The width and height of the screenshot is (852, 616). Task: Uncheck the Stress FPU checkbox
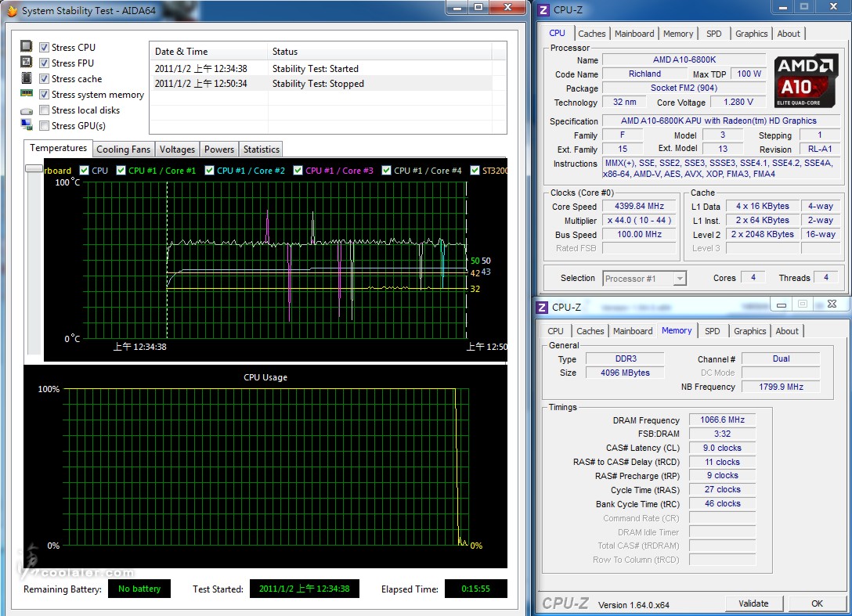45,63
